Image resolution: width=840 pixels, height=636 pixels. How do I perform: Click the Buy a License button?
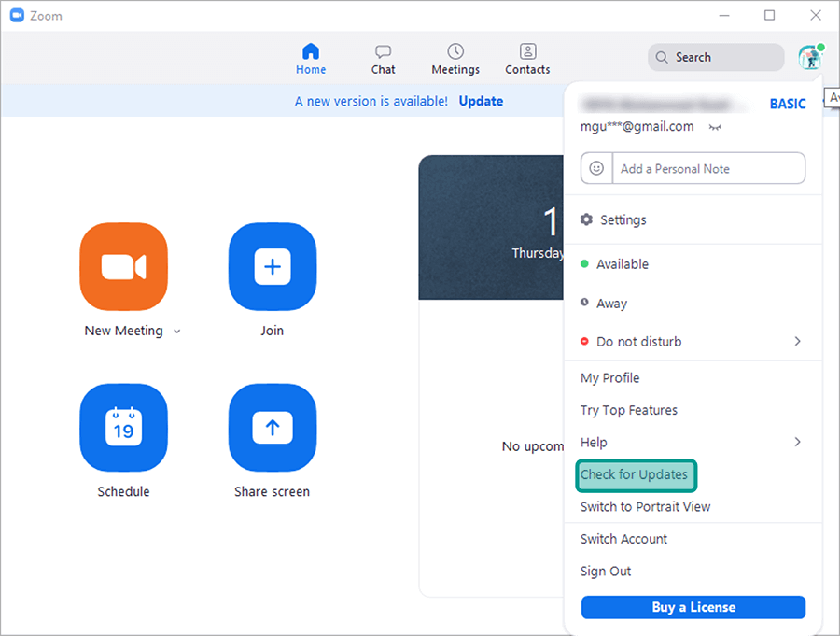tap(693, 607)
